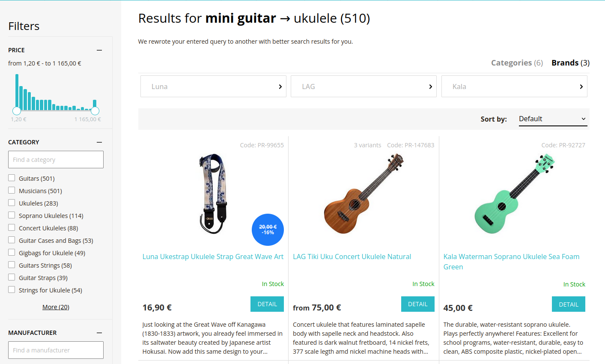Viewport: 605px width, 364px height.
Task: Open the Kala Waterman green ukulele image
Action: [x=514, y=194]
